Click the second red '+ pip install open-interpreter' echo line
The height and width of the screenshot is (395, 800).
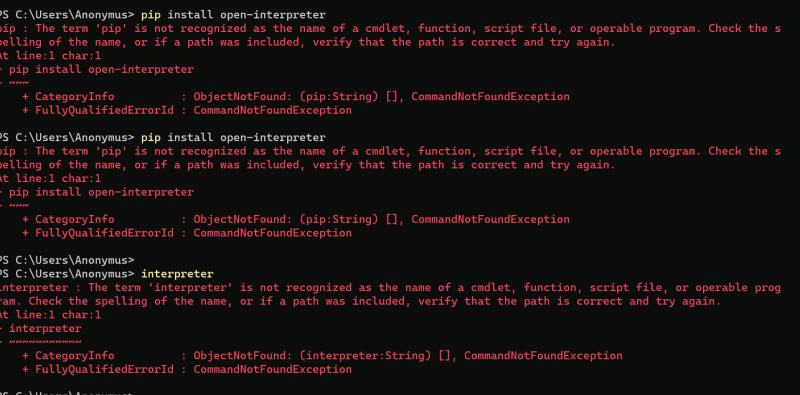(97, 192)
